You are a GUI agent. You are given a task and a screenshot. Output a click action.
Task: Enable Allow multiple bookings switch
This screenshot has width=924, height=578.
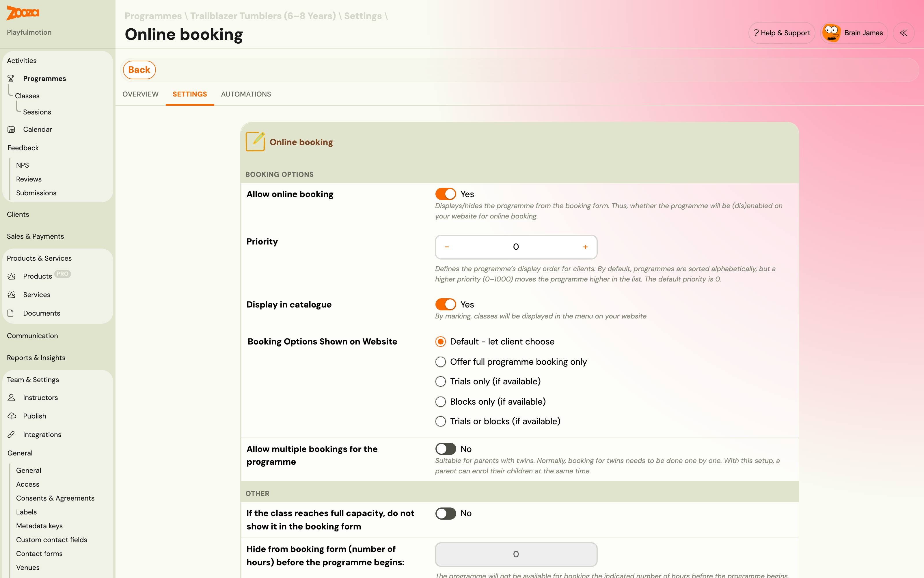point(446,449)
